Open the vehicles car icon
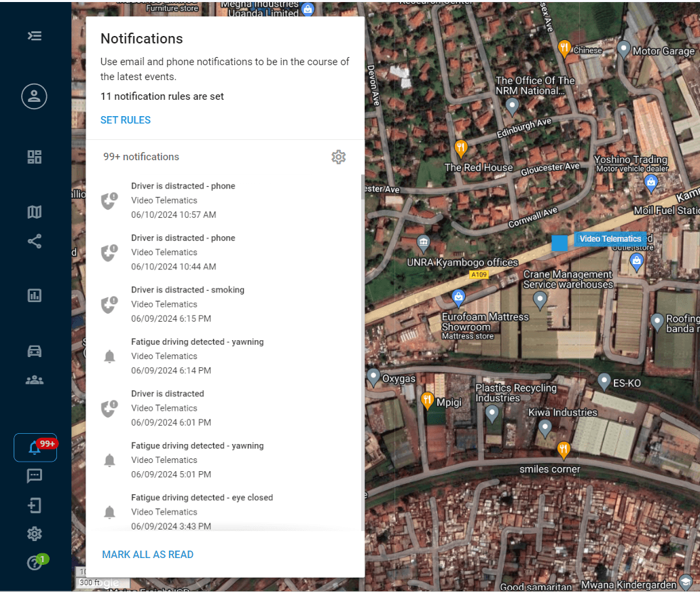Viewport: 700px width, 592px height. click(35, 351)
